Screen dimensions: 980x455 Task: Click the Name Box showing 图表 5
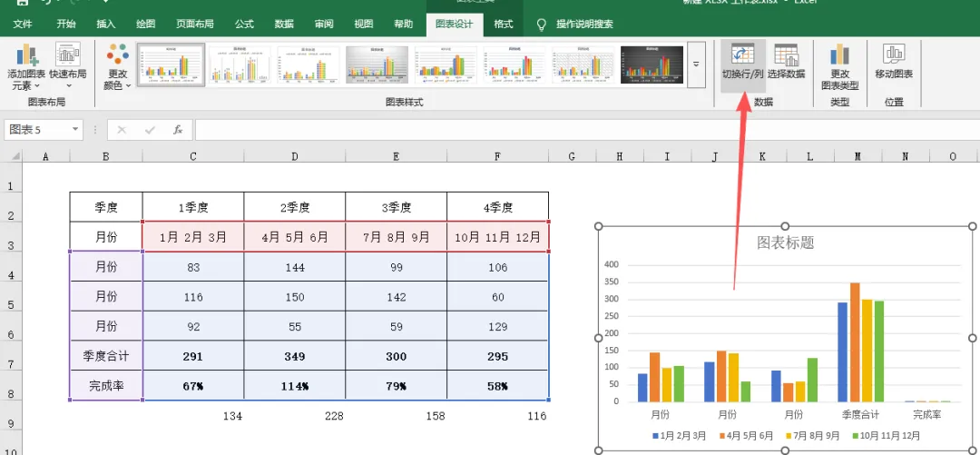click(x=44, y=130)
